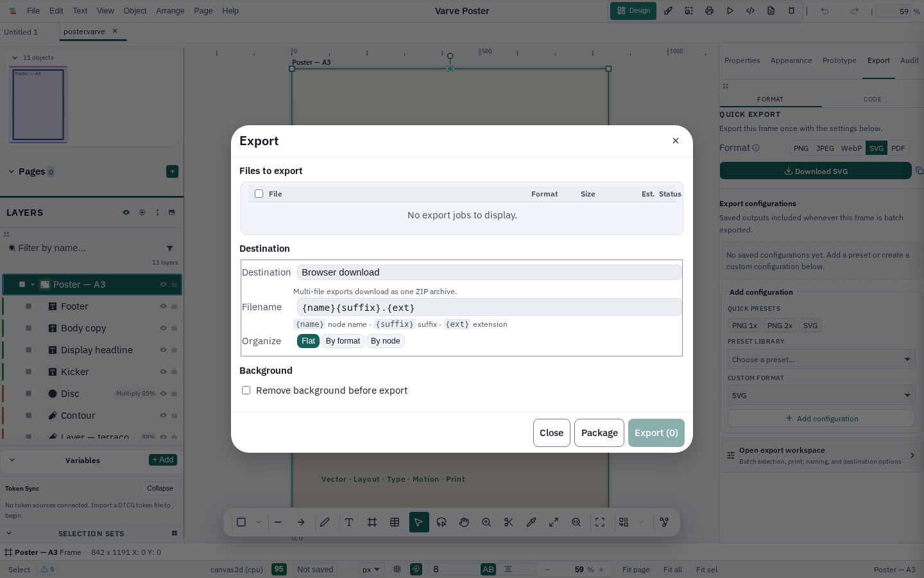Select the Text tool in bottom toolbar
The width and height of the screenshot is (924, 578).
pos(349,522)
